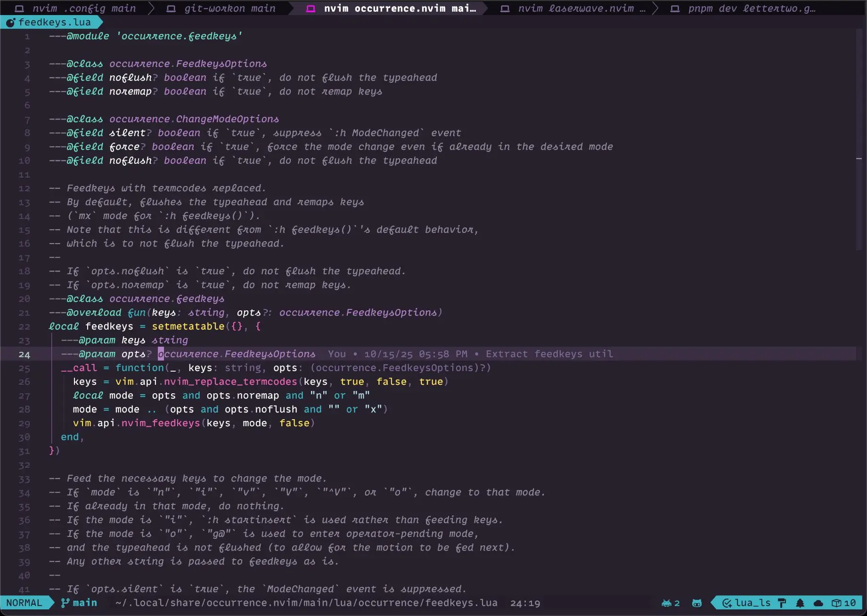This screenshot has width=867, height=616.
Task: Click the closing '})' on line 31
Action: (x=54, y=451)
